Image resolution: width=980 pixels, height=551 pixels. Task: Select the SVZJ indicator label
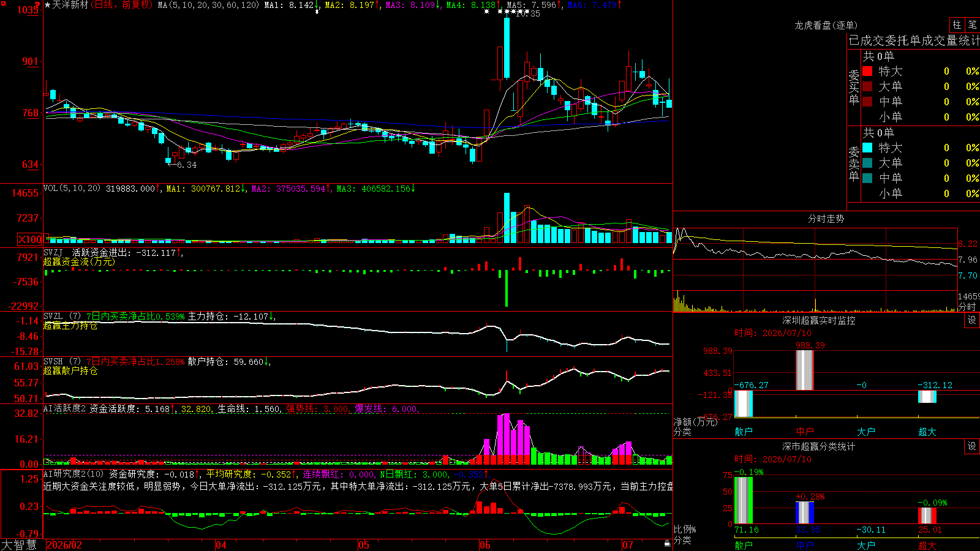tap(53, 252)
